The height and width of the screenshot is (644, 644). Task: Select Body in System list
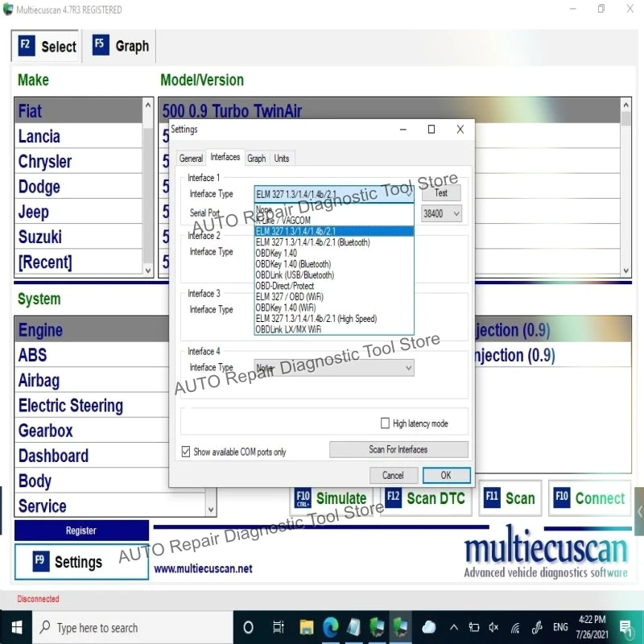(92, 481)
